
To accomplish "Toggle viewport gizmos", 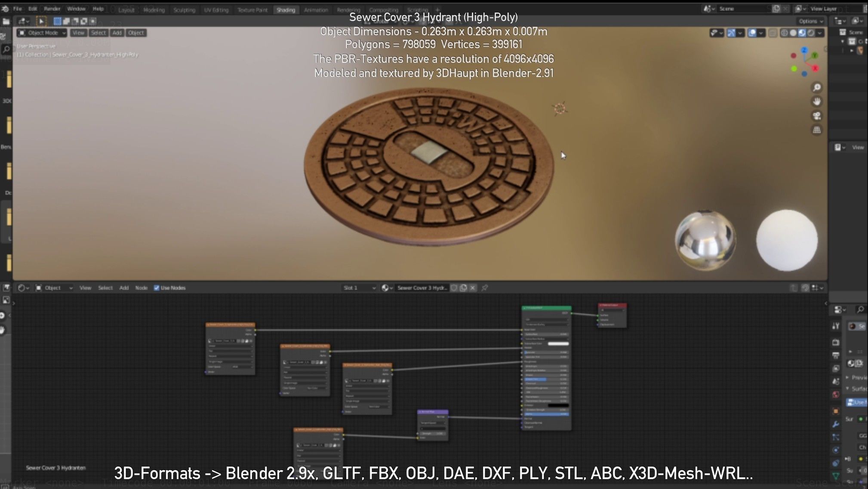I will point(731,33).
